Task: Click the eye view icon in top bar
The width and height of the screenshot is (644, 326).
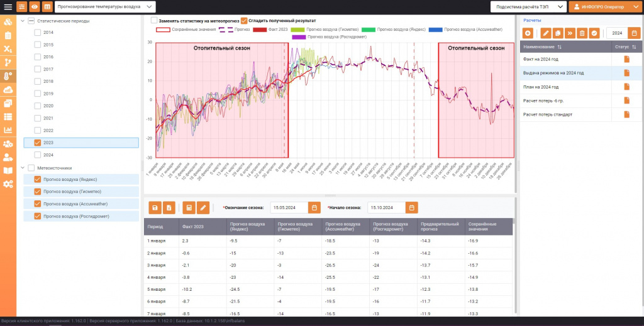Action: pos(35,6)
